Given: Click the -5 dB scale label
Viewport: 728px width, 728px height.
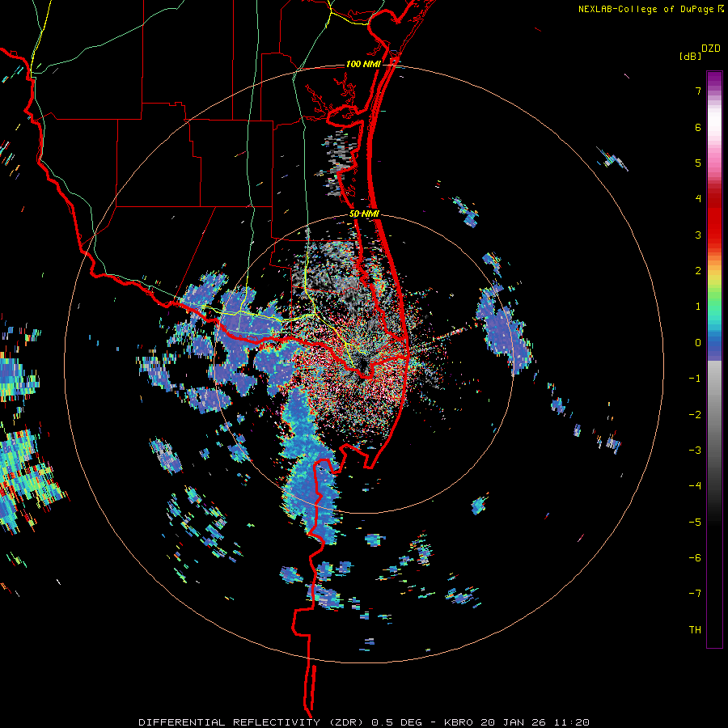Looking at the screenshot, I should click(x=695, y=523).
